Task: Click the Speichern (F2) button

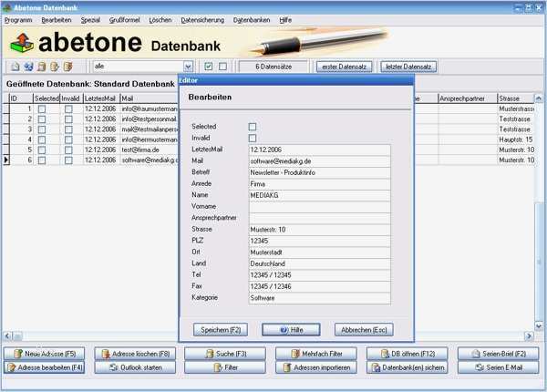Action: tap(221, 330)
